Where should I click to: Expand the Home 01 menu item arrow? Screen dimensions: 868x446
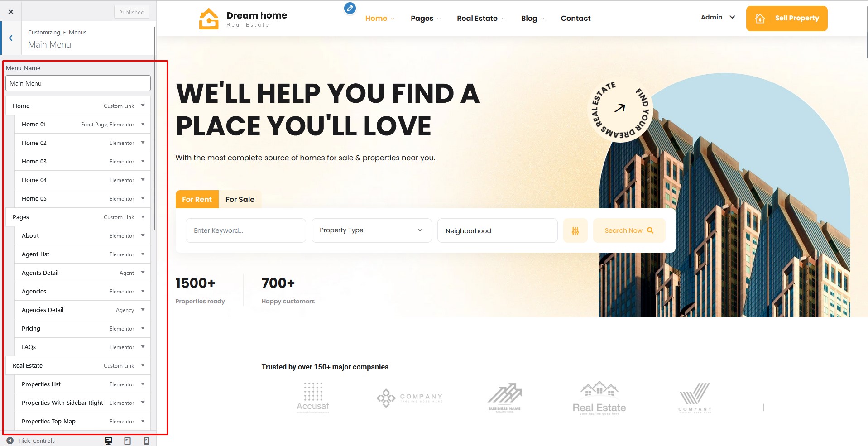coord(143,124)
